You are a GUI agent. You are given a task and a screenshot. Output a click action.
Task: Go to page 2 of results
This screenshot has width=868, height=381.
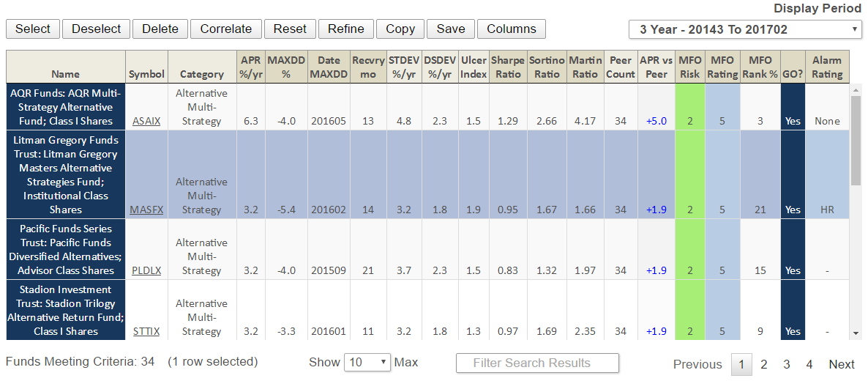(763, 364)
